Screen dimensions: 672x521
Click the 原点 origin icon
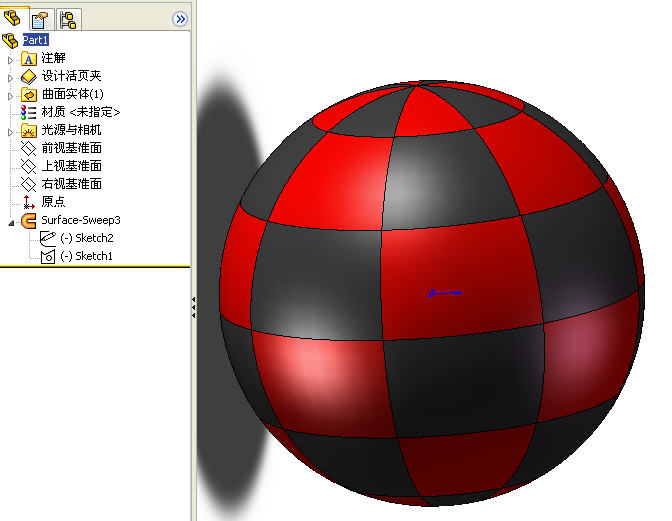click(x=29, y=202)
